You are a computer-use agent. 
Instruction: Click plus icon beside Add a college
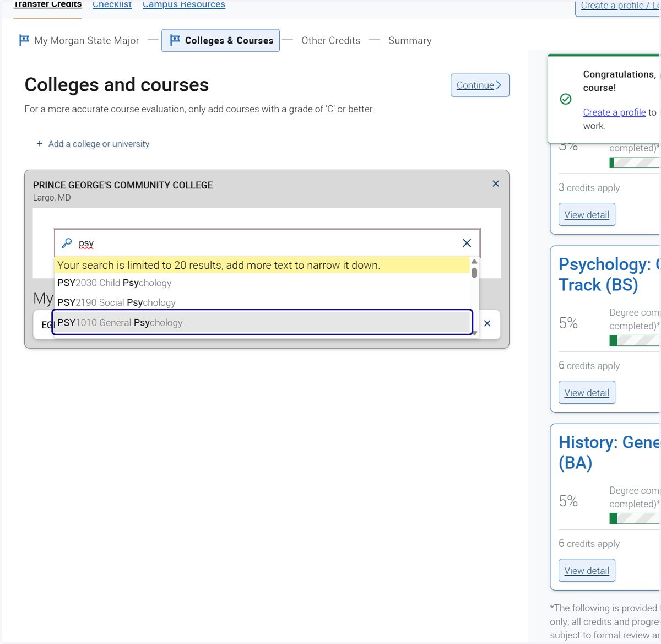coord(40,144)
